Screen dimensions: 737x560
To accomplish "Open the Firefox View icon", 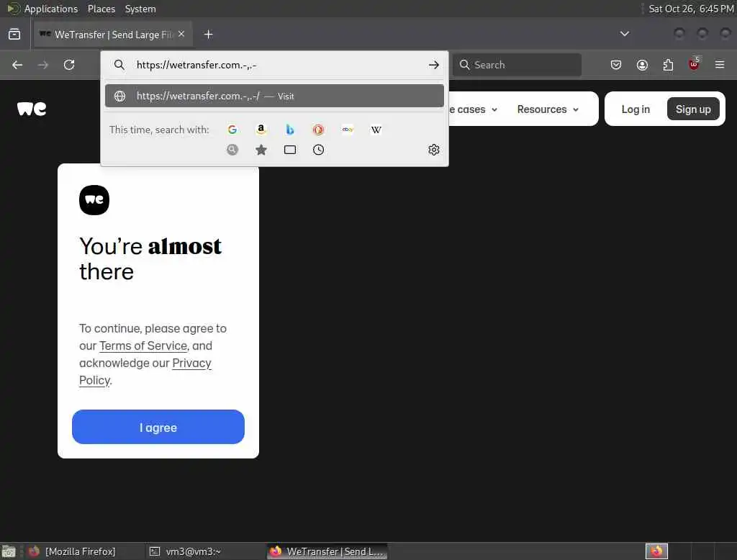I will coord(14,35).
